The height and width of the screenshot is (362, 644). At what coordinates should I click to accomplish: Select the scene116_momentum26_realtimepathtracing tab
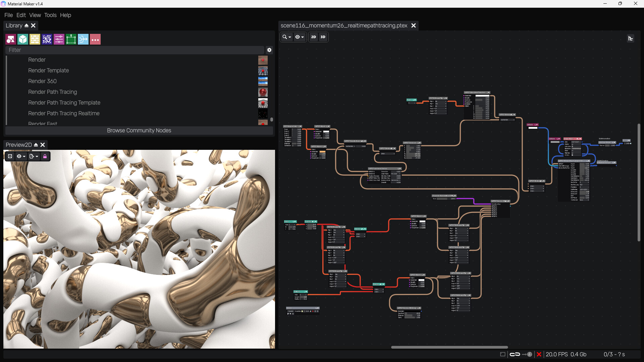[344, 25]
